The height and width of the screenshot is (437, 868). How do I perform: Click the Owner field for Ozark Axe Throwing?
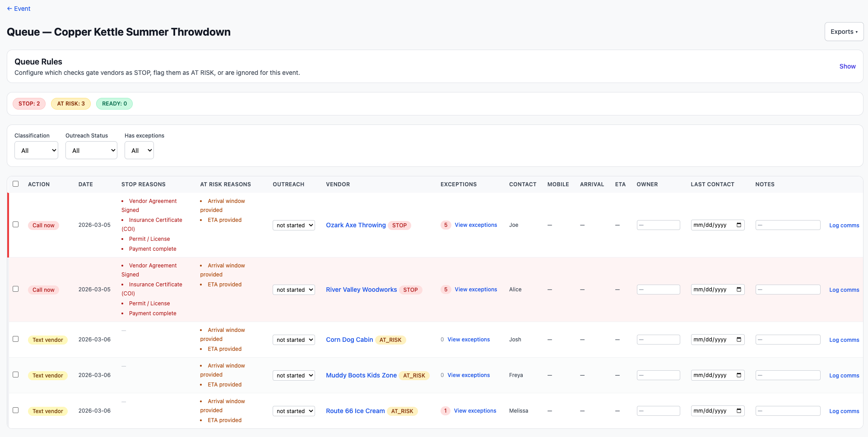click(658, 225)
